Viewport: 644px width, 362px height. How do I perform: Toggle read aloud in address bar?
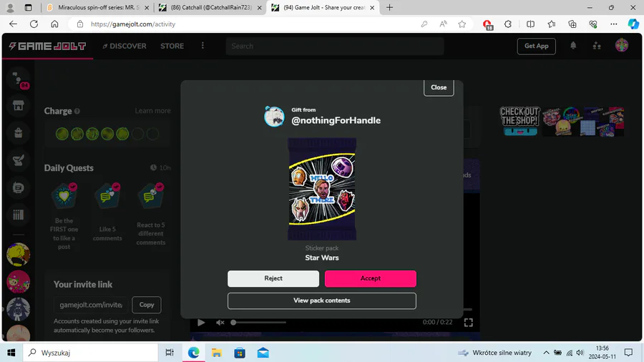[x=443, y=24]
